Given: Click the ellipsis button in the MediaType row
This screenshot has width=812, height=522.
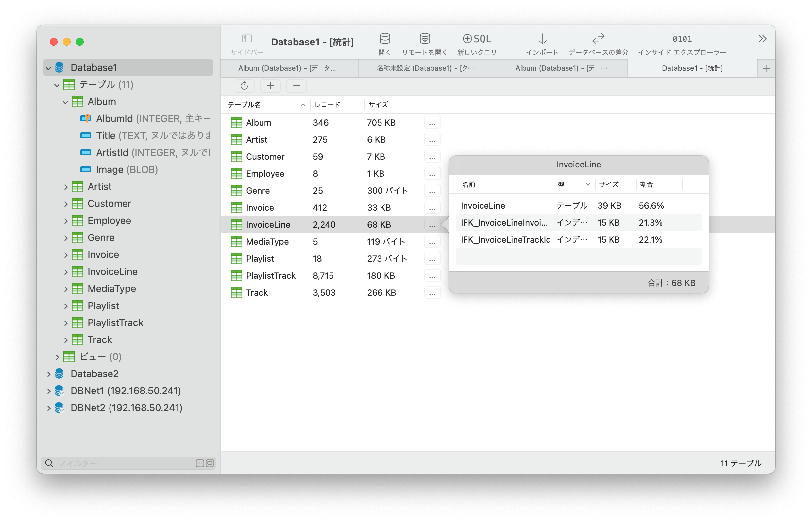Looking at the screenshot, I should point(432,242).
